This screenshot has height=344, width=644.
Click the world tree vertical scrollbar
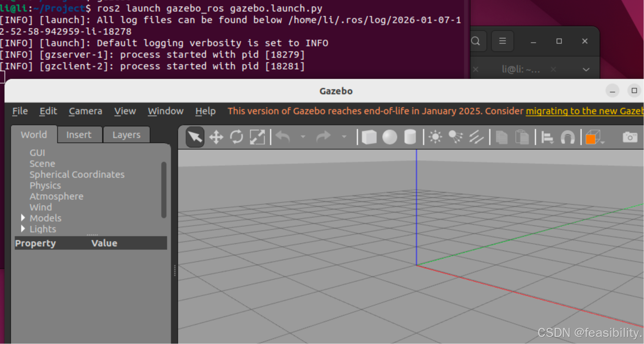164,190
